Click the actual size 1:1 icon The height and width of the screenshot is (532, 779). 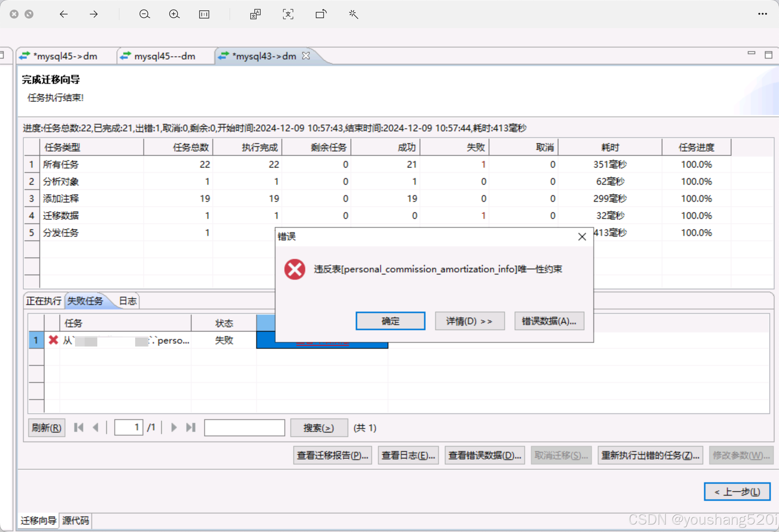(x=204, y=14)
